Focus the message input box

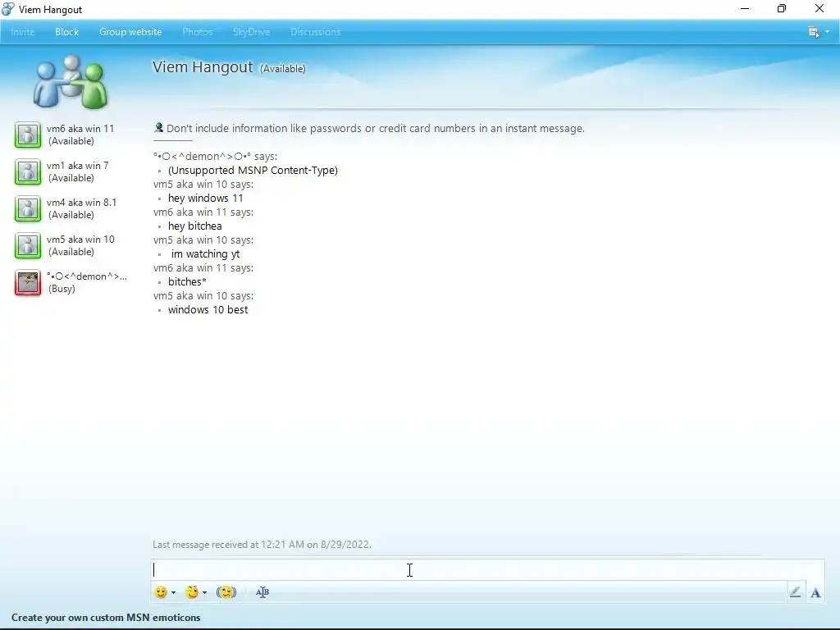tap(487, 569)
